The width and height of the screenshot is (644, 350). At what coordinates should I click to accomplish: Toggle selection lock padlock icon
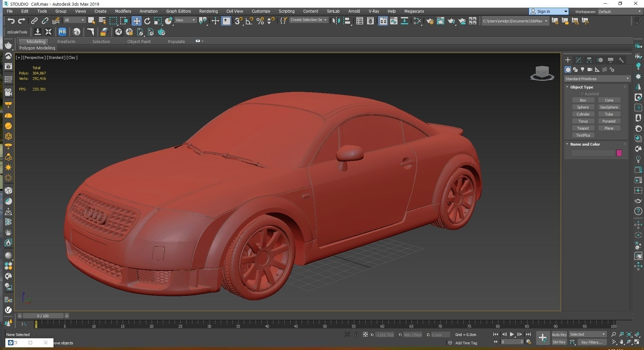(356, 334)
